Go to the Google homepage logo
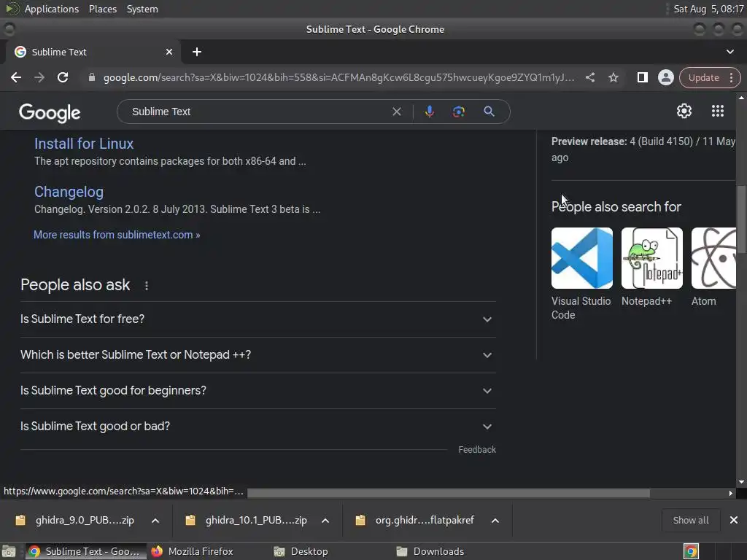Image resolution: width=747 pixels, height=560 pixels. pos(50,112)
